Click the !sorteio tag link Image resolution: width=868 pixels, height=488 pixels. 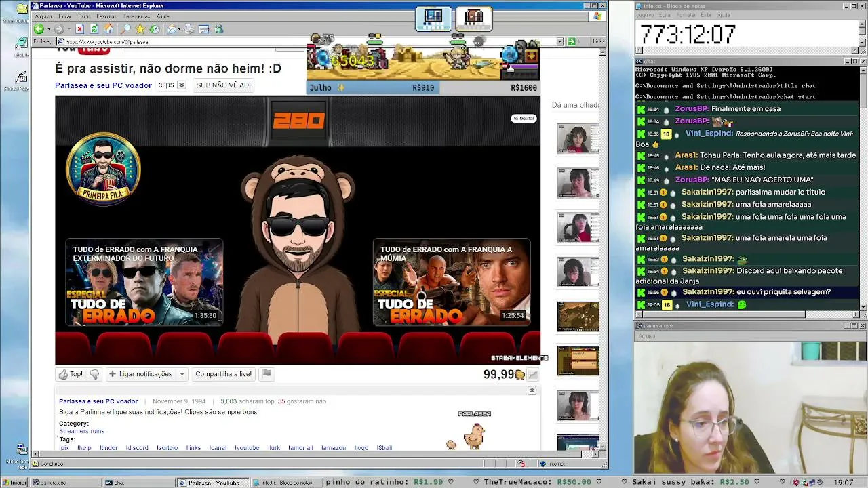167,448
